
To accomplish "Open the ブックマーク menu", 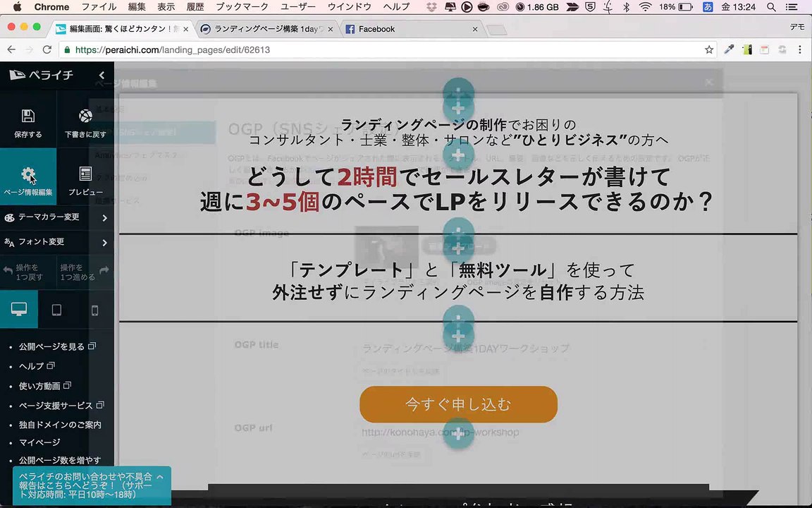I will pyautogui.click(x=242, y=7).
